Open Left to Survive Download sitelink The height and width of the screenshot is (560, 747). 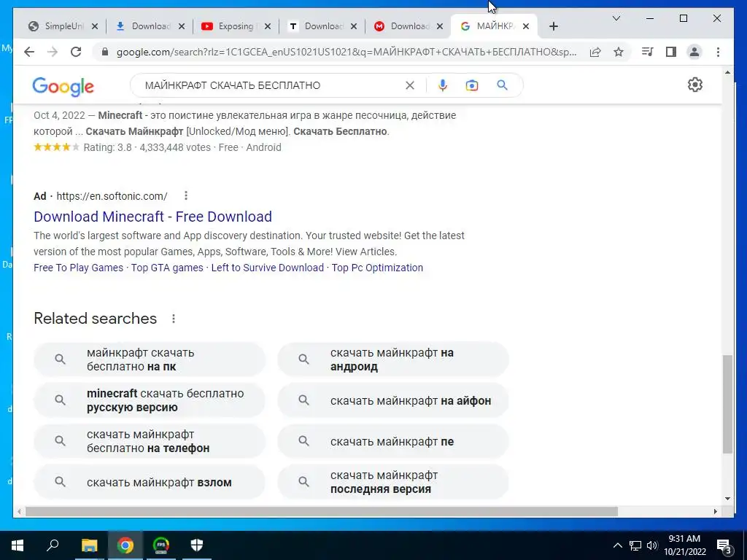(x=267, y=268)
